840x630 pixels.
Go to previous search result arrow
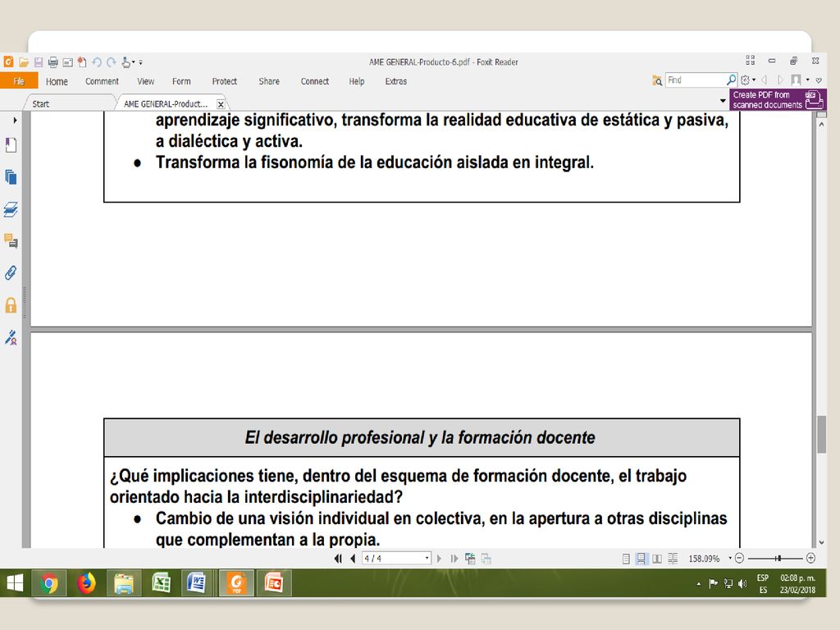[765, 80]
